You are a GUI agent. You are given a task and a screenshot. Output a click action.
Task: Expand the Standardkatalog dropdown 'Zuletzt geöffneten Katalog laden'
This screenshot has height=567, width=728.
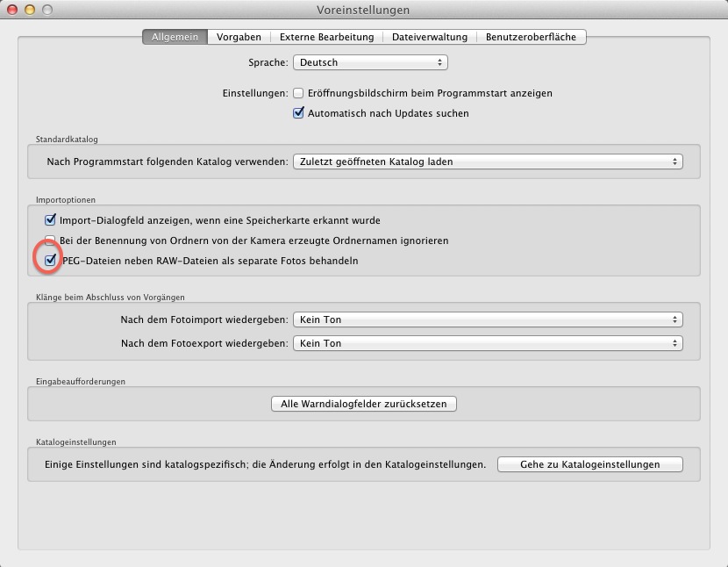coord(488,161)
